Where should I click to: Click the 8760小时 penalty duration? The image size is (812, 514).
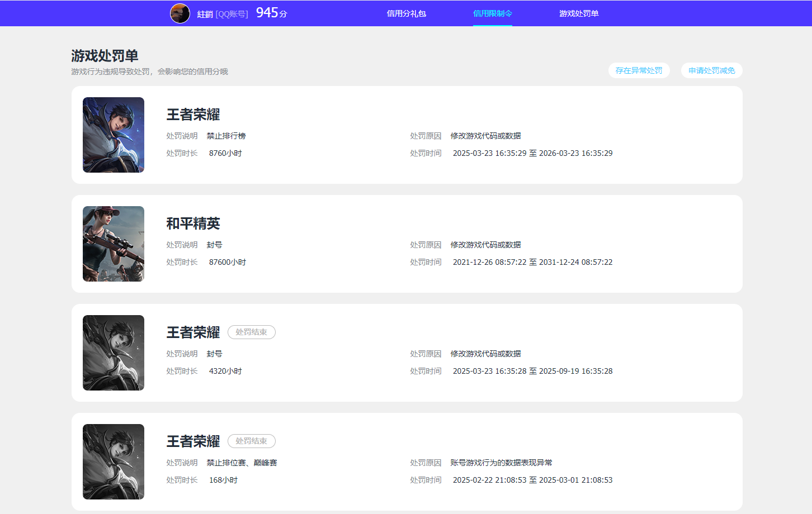(x=225, y=153)
